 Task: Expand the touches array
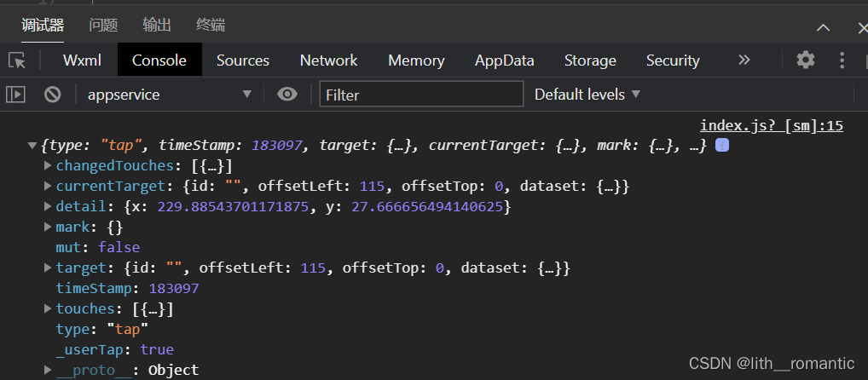point(48,309)
